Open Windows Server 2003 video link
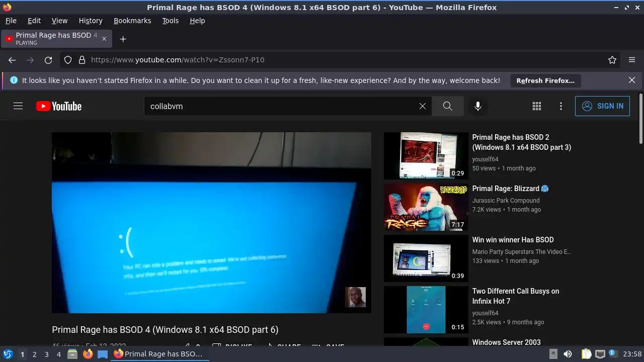The image size is (644, 362). 506,342
